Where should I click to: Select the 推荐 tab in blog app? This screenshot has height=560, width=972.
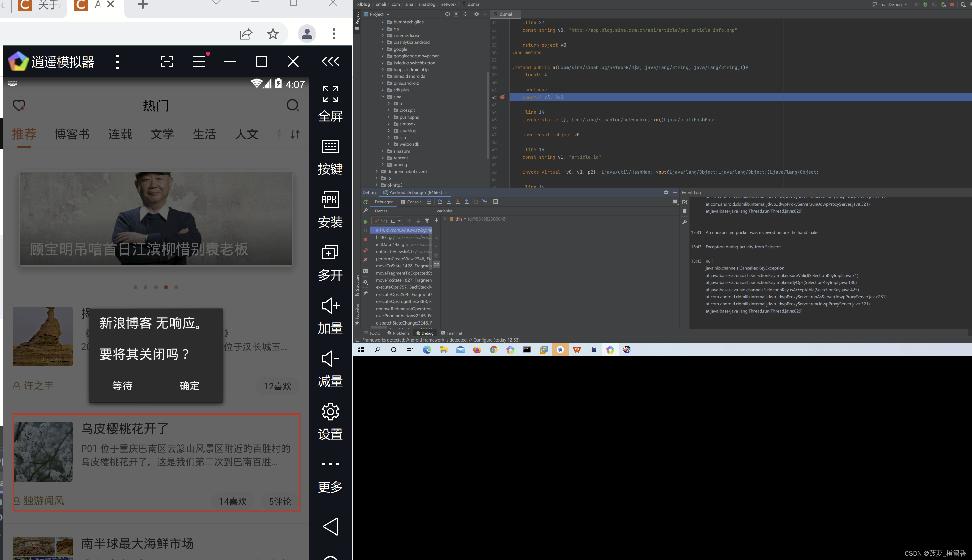pos(24,134)
